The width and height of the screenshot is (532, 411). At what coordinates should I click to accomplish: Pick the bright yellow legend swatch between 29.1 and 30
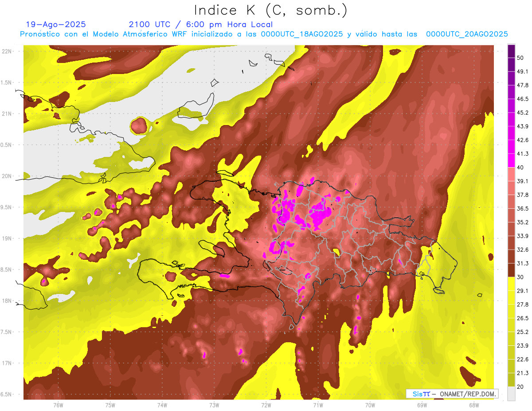[511, 284]
